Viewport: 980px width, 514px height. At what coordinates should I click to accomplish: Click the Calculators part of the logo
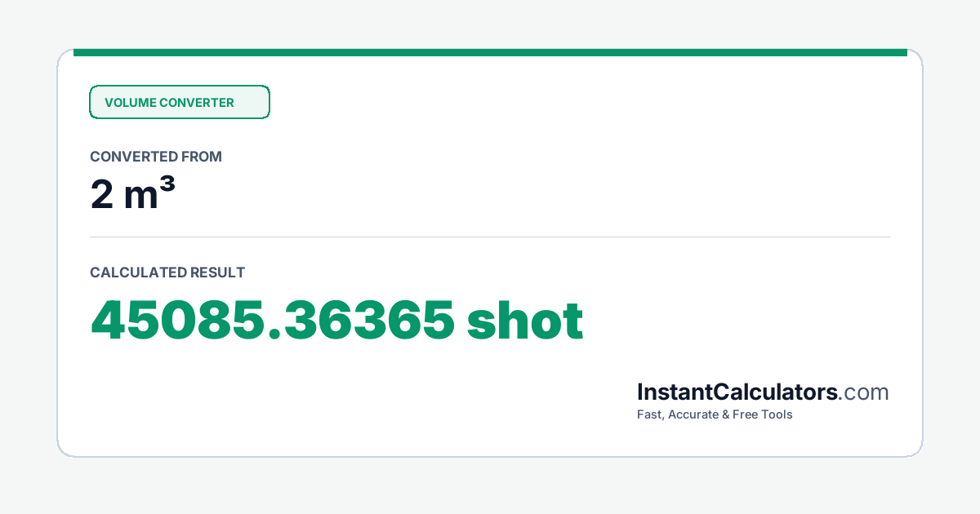[774, 392]
